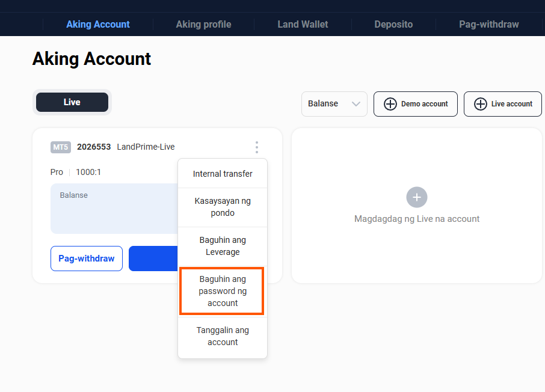The image size is (545, 392).
Task: Select Kasaysayan ng pondo menu item
Action: pos(223,207)
